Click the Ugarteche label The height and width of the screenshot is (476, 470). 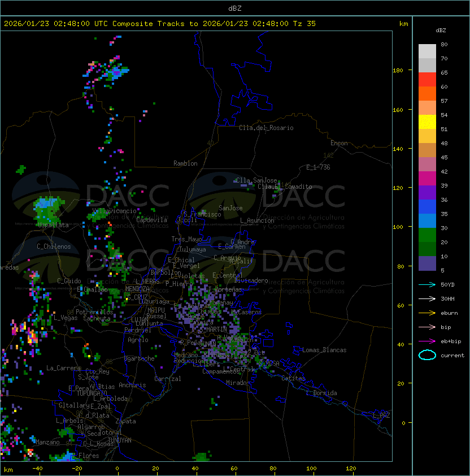(140, 358)
